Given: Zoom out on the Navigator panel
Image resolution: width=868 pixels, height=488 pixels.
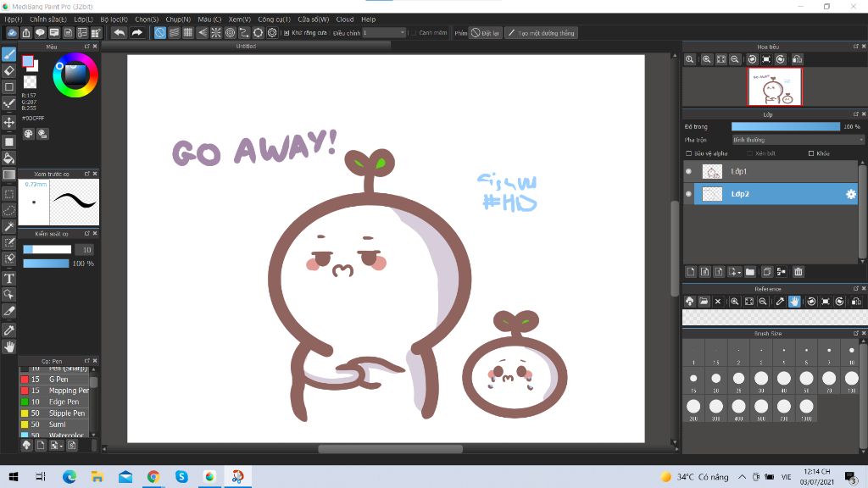Looking at the screenshot, I should point(735,59).
